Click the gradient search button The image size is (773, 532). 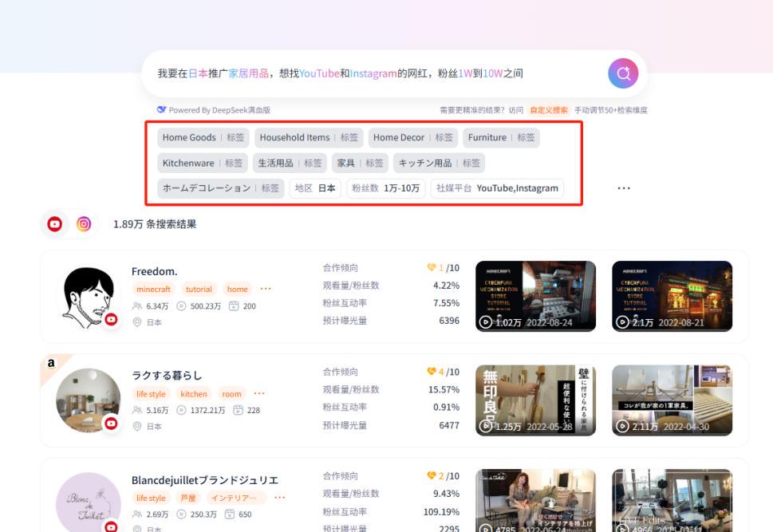pos(623,73)
